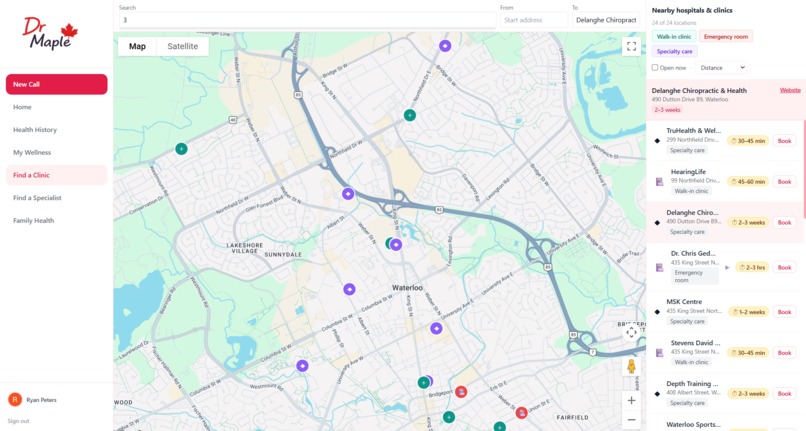Select purple marker near Columbia St W
Image resolution: width=806 pixels, height=431 pixels.
[302, 366]
